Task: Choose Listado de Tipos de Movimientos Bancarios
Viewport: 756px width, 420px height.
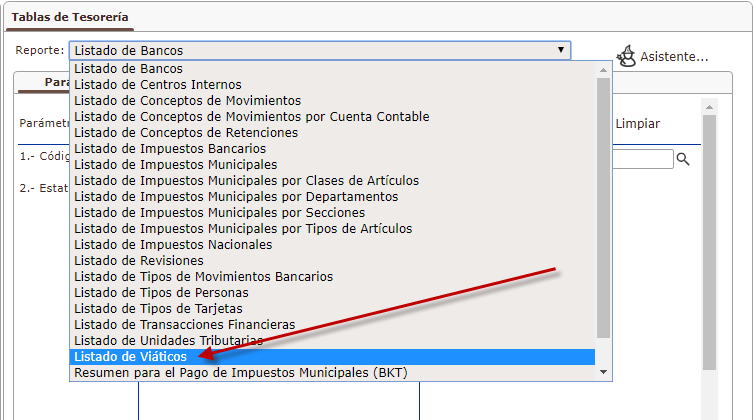Action: point(332,276)
